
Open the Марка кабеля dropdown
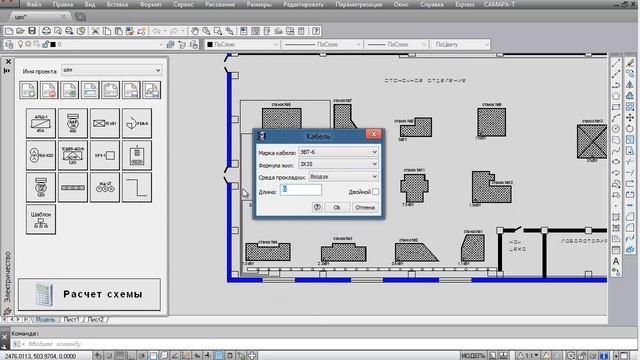[338, 152]
